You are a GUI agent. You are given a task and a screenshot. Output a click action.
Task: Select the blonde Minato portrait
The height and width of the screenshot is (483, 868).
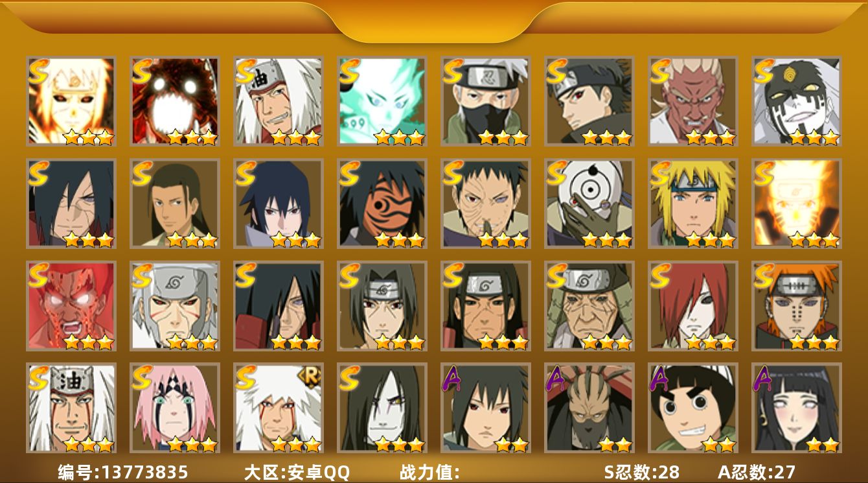point(693,204)
